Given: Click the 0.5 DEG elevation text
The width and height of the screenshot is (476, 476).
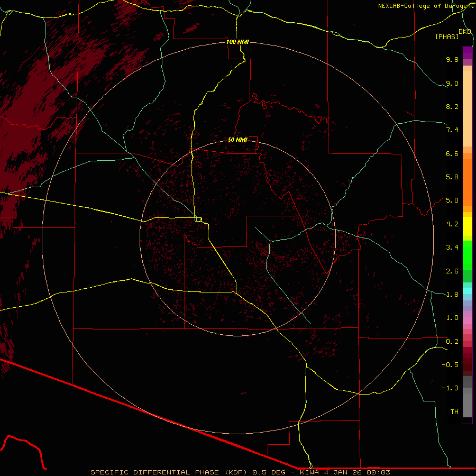Looking at the screenshot, I should 270,472.
